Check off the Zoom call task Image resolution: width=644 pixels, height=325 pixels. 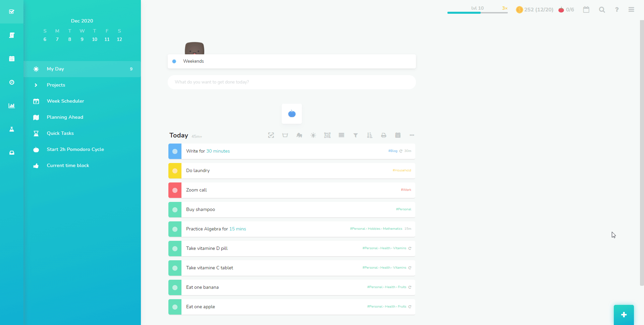click(x=175, y=190)
